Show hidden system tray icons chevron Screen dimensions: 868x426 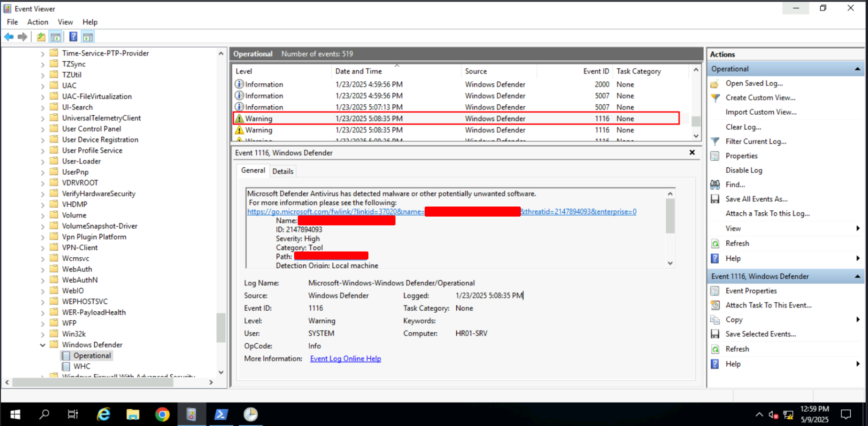(759, 415)
